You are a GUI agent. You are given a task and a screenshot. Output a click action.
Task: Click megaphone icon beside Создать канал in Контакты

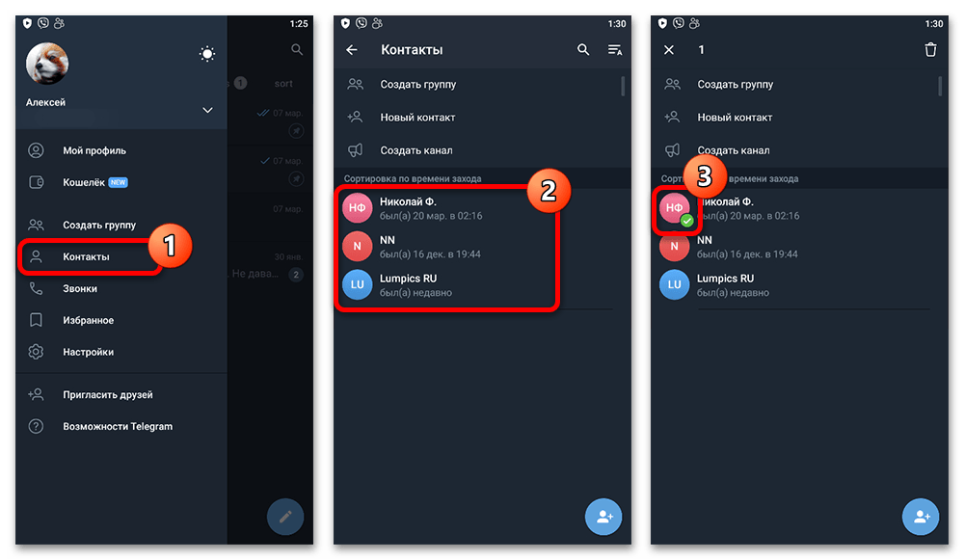[356, 150]
